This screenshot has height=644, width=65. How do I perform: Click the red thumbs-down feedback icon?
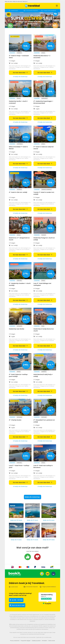37,557
